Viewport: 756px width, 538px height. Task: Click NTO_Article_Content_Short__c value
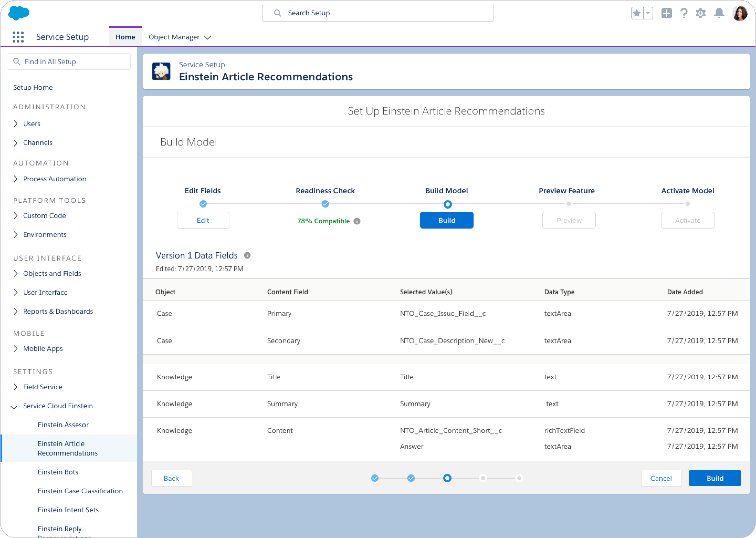[451, 431]
